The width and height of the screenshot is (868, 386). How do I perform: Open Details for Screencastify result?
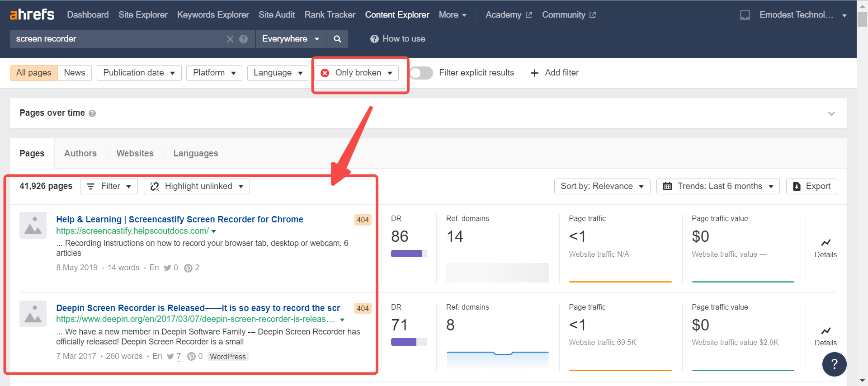(826, 248)
